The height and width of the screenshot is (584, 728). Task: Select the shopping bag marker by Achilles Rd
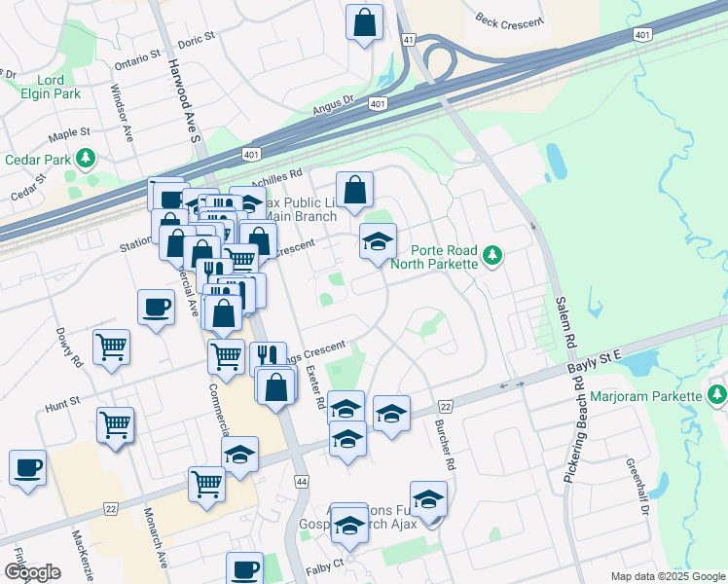(x=355, y=190)
